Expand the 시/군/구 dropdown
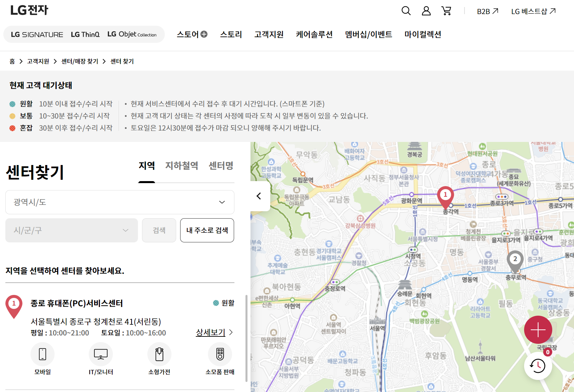 [72, 230]
